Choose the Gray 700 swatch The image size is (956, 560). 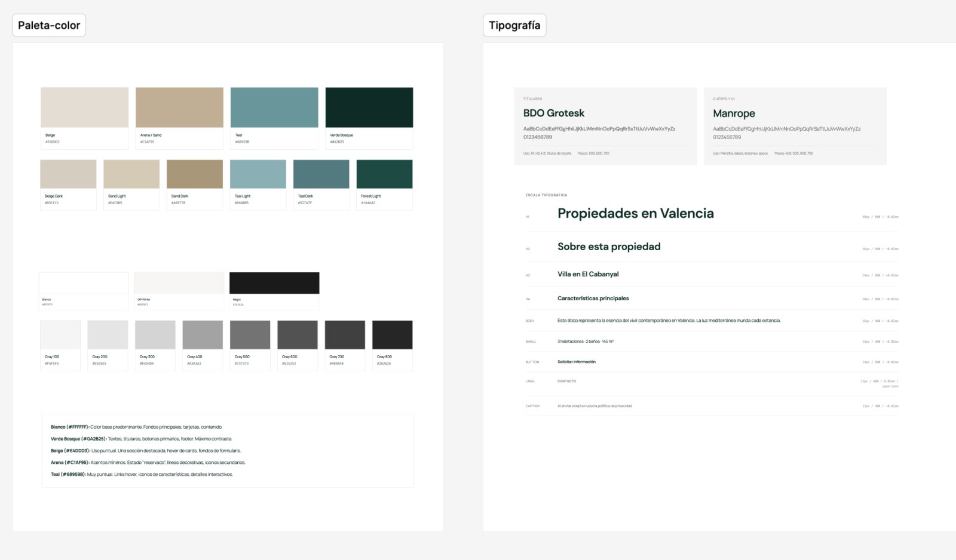click(345, 335)
